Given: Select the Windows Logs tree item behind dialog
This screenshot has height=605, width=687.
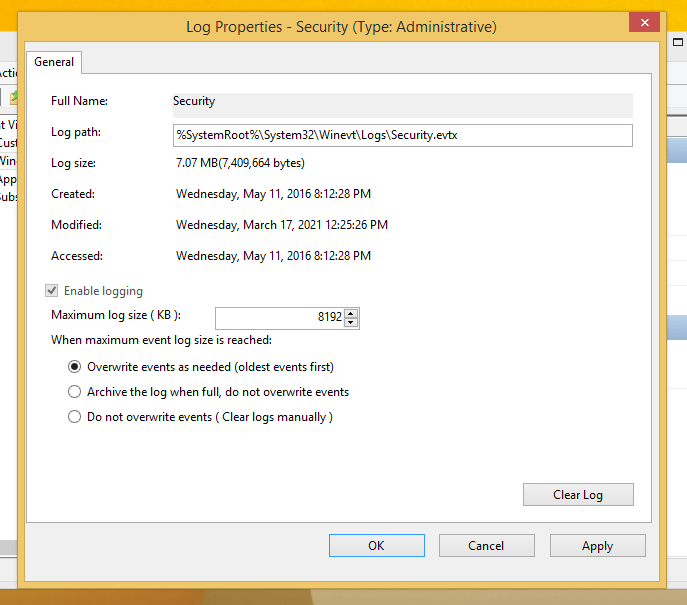Looking at the screenshot, I should pyautogui.click(x=8, y=161).
